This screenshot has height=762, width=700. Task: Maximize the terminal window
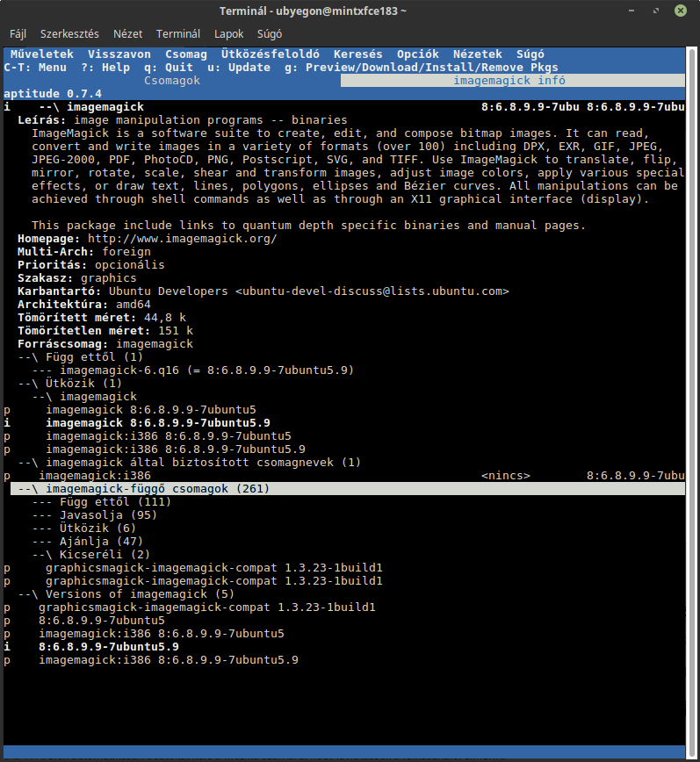point(656,11)
